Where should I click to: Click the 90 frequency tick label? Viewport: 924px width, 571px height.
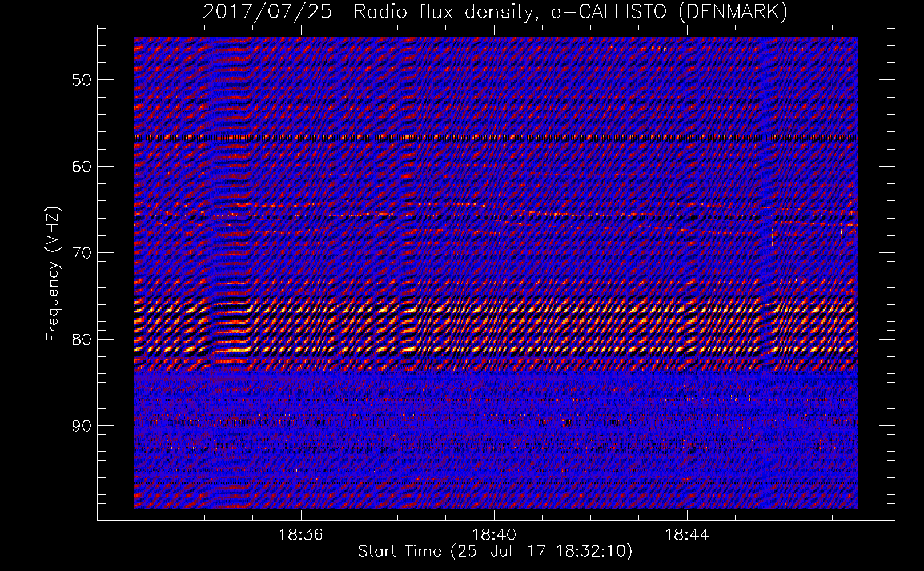tap(81, 426)
